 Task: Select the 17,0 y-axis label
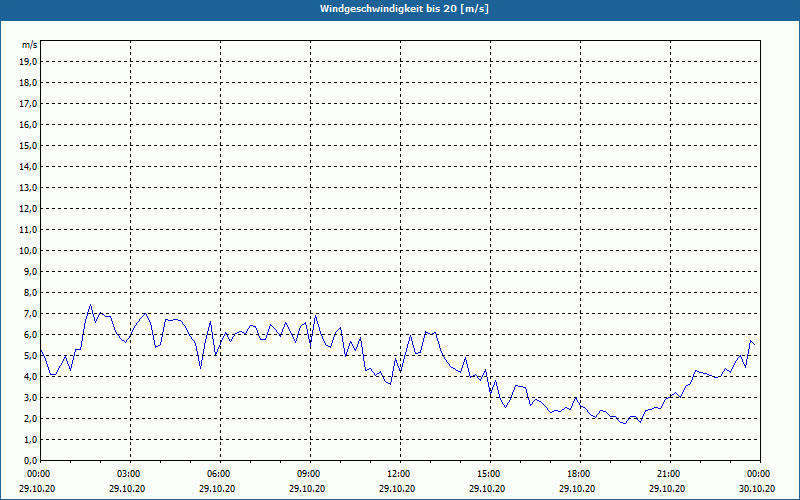[28, 104]
